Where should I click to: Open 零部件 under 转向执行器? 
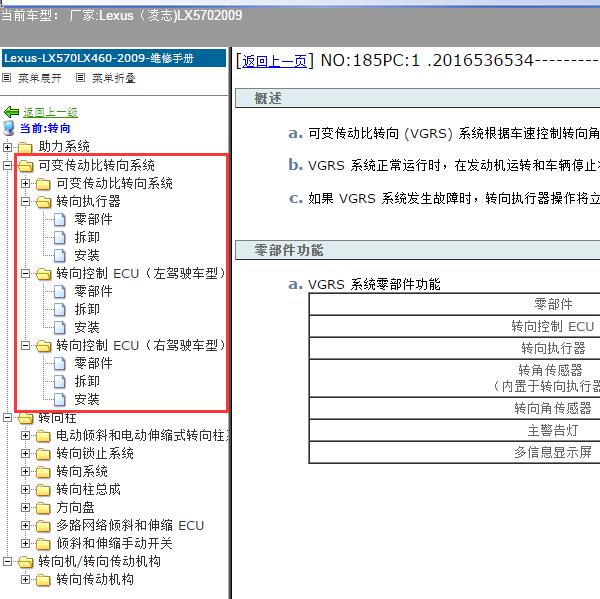(93, 220)
